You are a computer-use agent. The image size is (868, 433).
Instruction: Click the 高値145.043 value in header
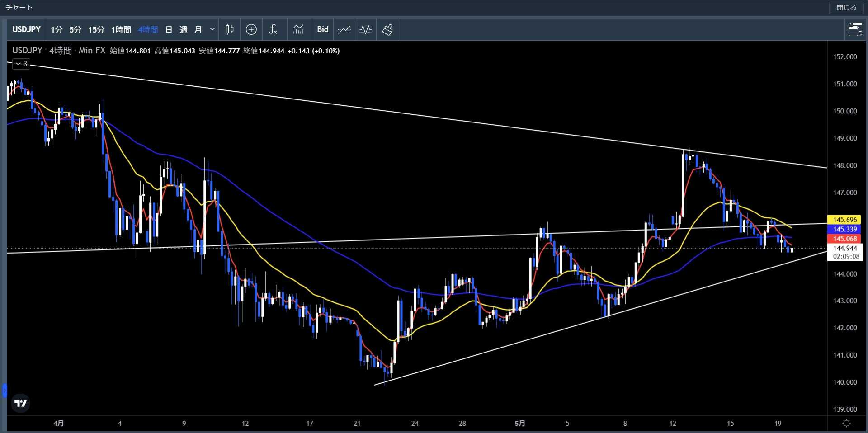[175, 51]
